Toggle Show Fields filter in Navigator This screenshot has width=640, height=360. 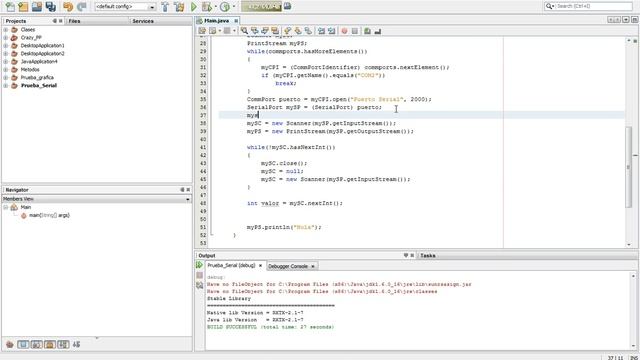click(23, 344)
